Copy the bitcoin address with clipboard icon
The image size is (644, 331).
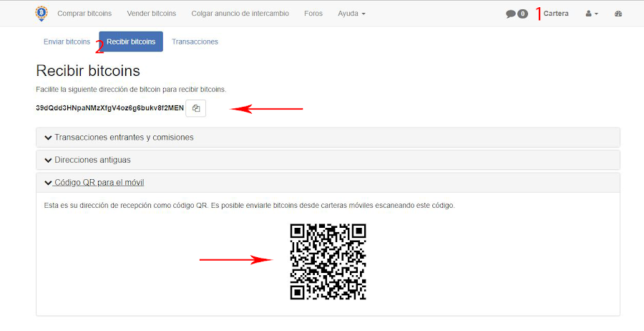[x=196, y=109]
